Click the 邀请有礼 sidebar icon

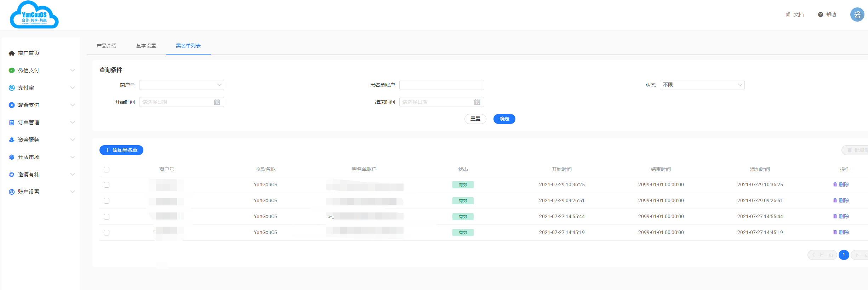tap(12, 175)
